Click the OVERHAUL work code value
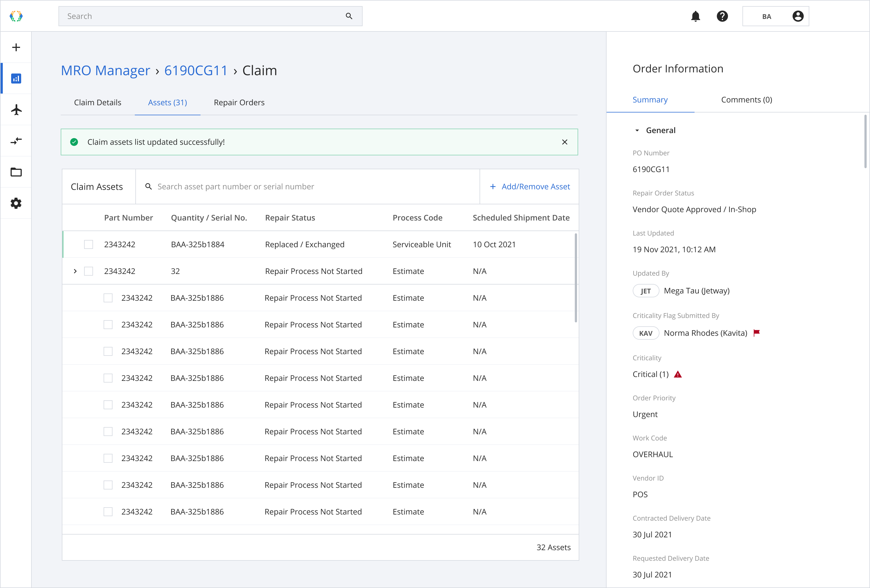 [x=653, y=454]
